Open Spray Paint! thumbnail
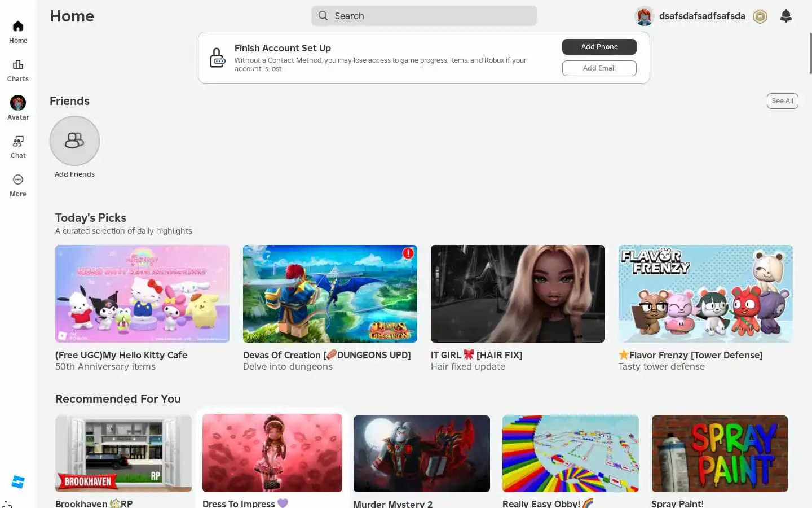The width and height of the screenshot is (812, 508). [x=720, y=454]
